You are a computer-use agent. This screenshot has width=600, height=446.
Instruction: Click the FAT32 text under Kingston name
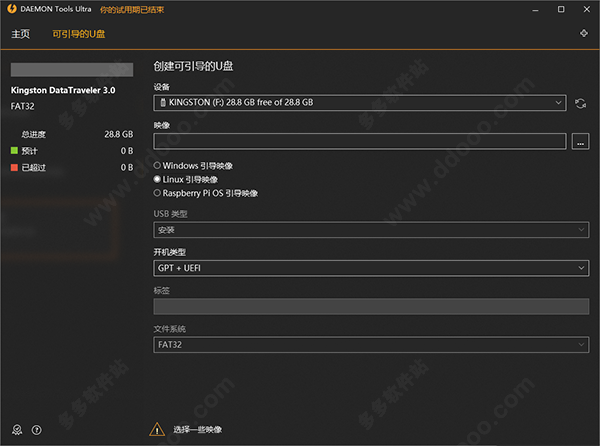pyautogui.click(x=23, y=106)
